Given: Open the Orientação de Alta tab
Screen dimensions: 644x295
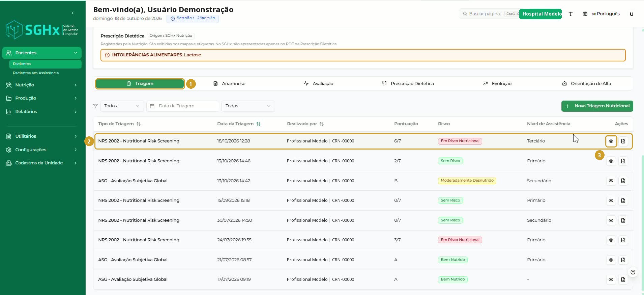Looking at the screenshot, I should pos(586,84).
